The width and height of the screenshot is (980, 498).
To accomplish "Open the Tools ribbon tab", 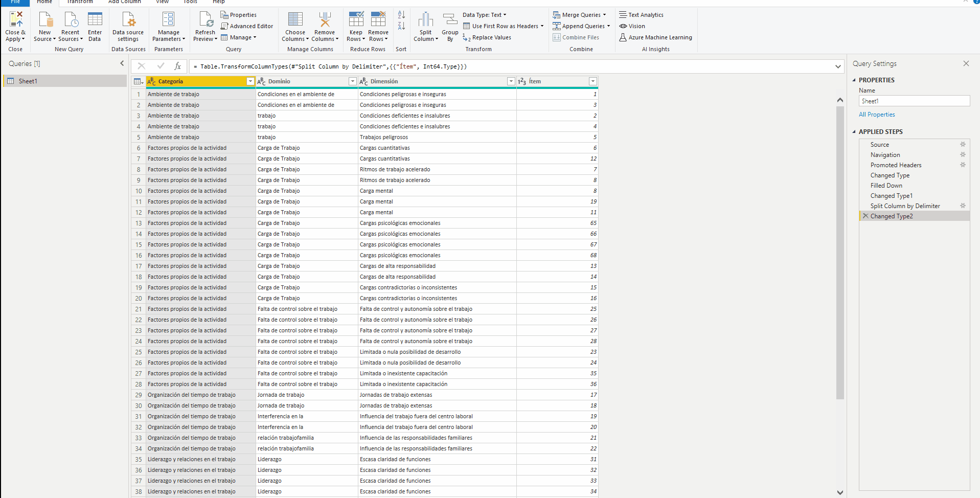I will tap(190, 2).
